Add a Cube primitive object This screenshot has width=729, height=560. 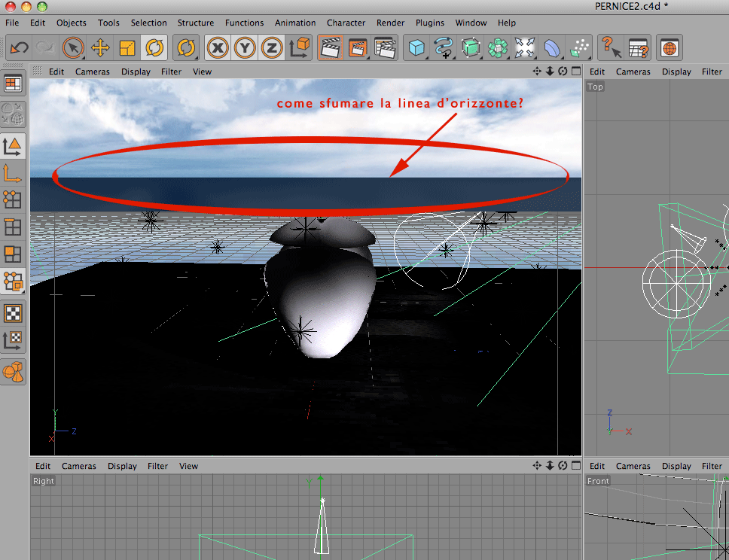pyautogui.click(x=416, y=48)
